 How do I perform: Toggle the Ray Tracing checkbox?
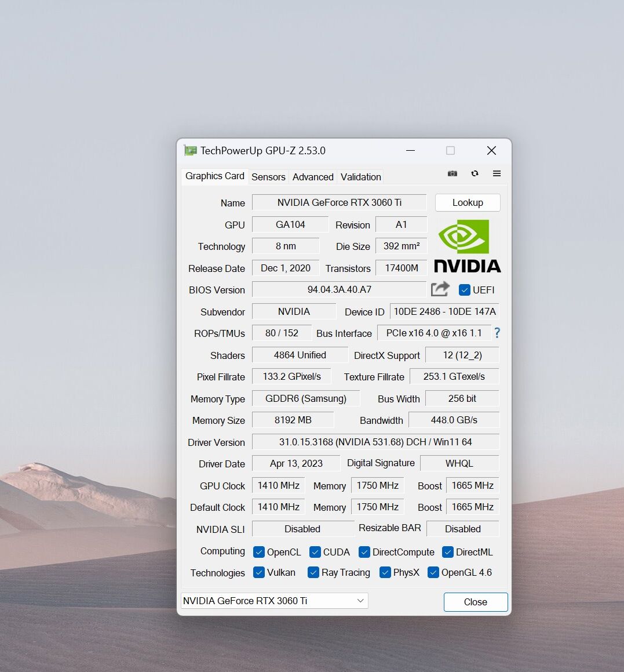coord(313,573)
